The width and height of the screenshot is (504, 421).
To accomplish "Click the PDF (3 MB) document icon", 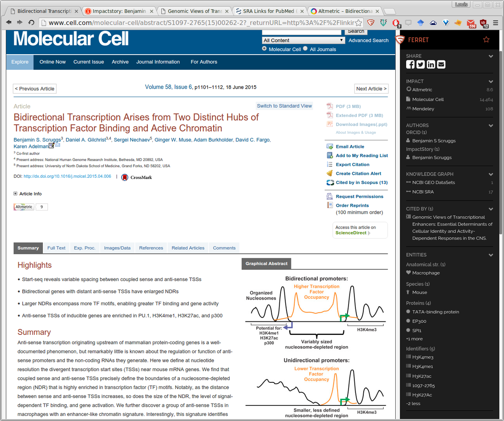I will point(330,106).
